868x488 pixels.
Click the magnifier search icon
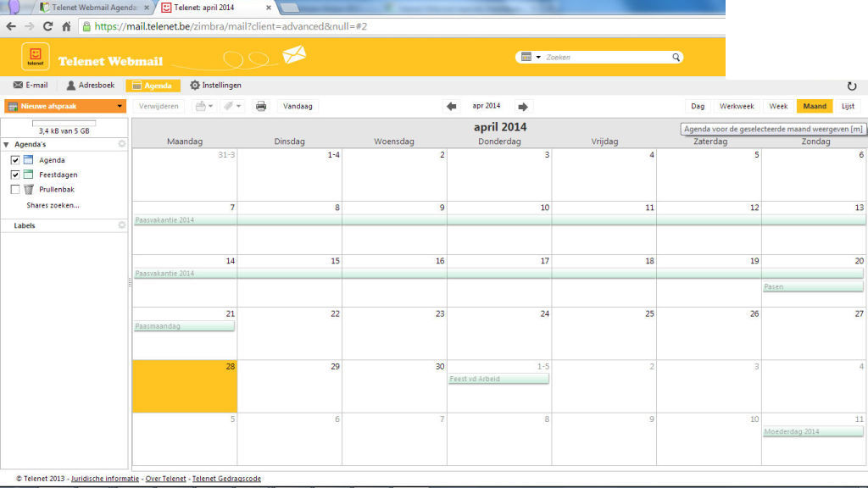(x=676, y=58)
